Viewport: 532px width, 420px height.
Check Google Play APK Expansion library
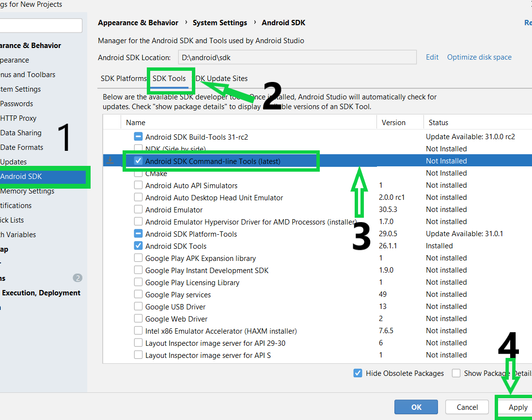[x=138, y=258]
